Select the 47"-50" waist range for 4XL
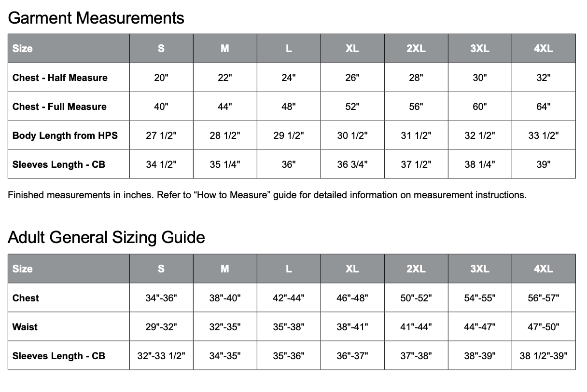Viewport: 587px width, 392px height. click(544, 327)
